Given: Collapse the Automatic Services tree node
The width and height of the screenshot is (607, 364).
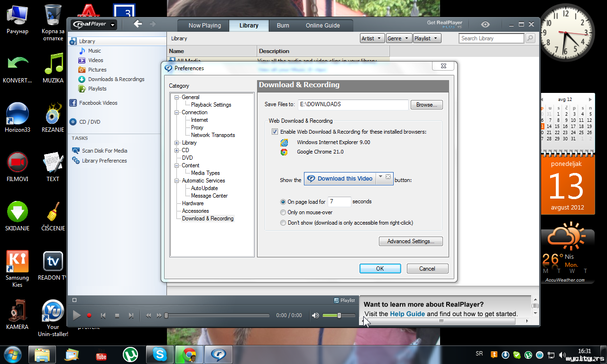Looking at the screenshot, I should pyautogui.click(x=177, y=181).
